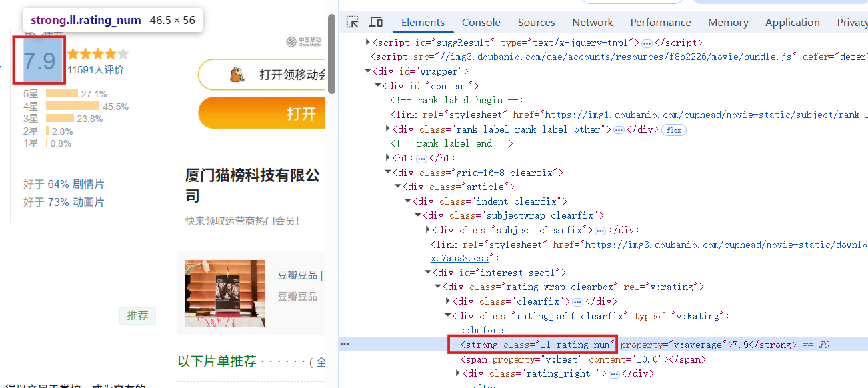Open the Memory tab
This screenshot has height=388, width=868.
(728, 22)
